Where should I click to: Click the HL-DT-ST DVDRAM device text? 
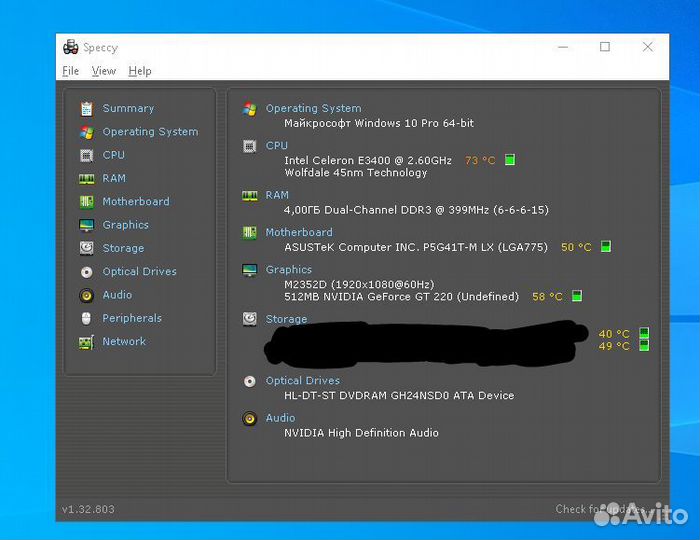[399, 396]
